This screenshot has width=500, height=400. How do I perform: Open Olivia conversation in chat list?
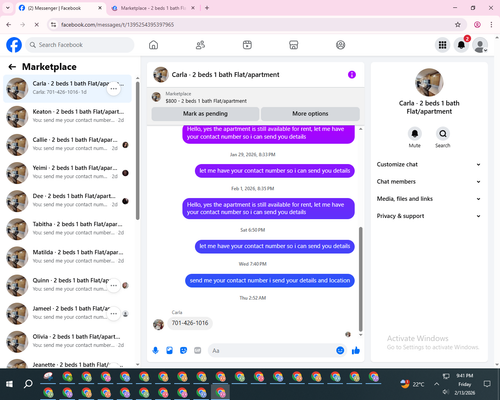coord(67,342)
